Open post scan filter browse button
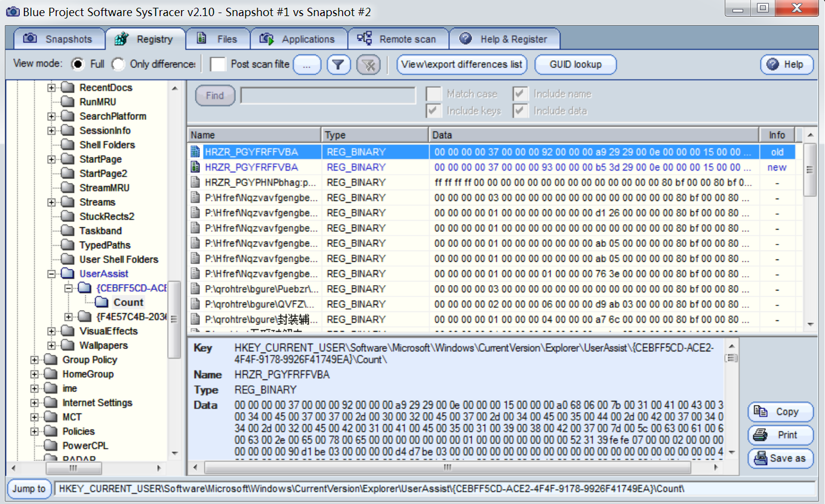Image resolution: width=825 pixels, height=504 pixels. (307, 64)
